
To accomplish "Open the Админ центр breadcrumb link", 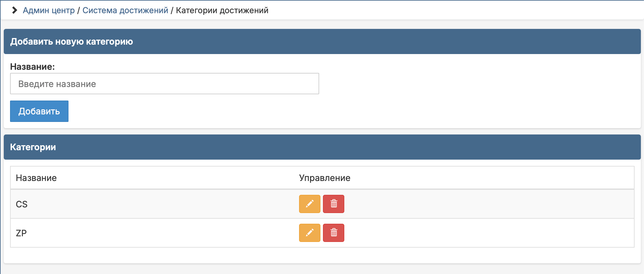I will [48, 10].
